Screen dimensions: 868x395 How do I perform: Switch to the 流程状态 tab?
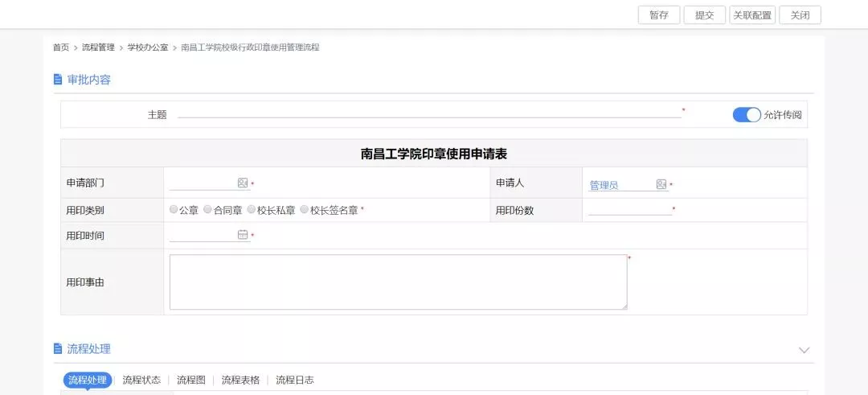pyautogui.click(x=141, y=380)
